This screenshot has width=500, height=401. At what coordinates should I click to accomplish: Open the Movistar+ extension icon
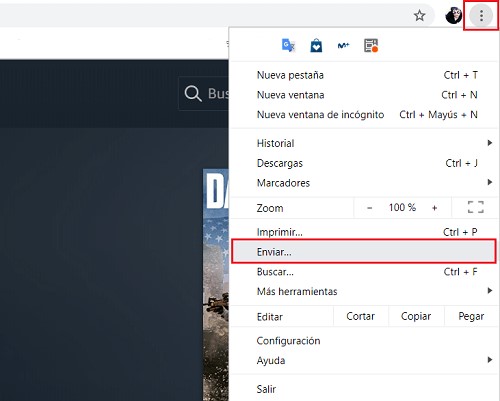pos(343,45)
